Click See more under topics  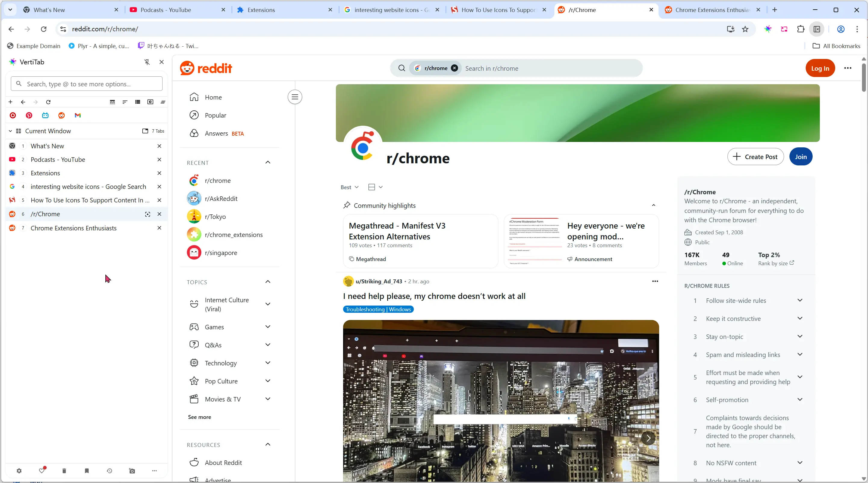pyautogui.click(x=200, y=417)
